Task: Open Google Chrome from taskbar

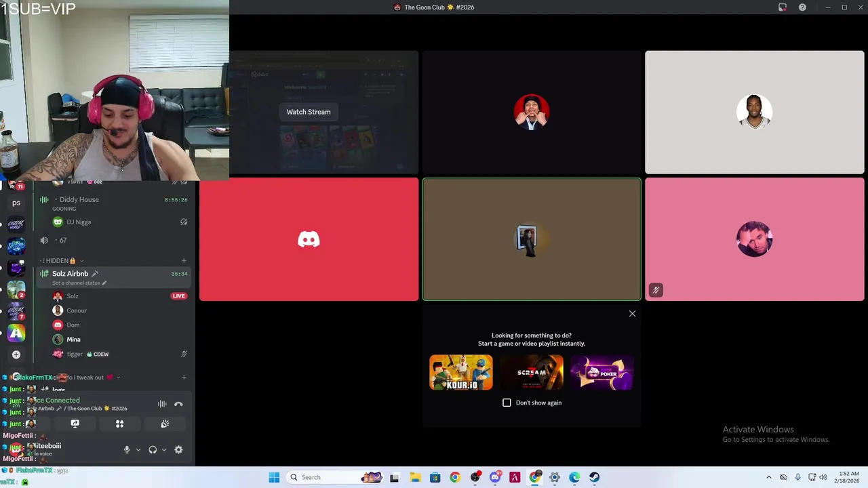Action: [455, 477]
